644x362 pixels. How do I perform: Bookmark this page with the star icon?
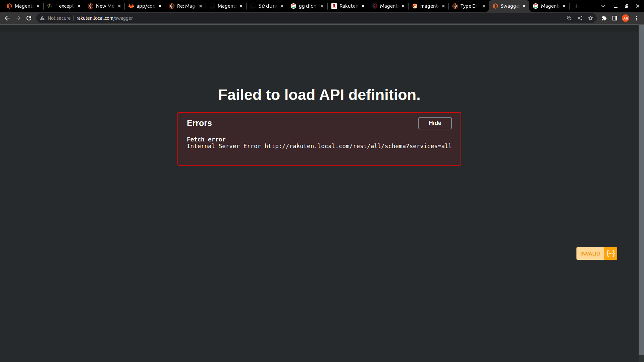[591, 18]
